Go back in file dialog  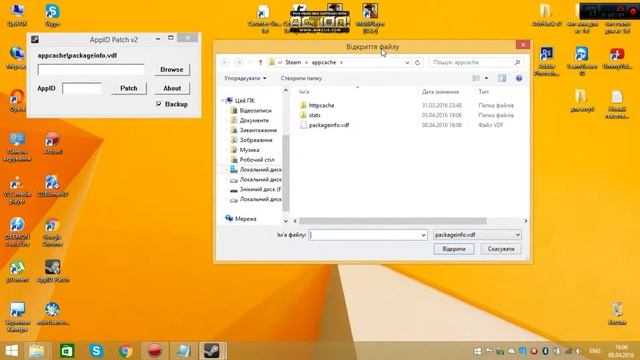tap(225, 62)
